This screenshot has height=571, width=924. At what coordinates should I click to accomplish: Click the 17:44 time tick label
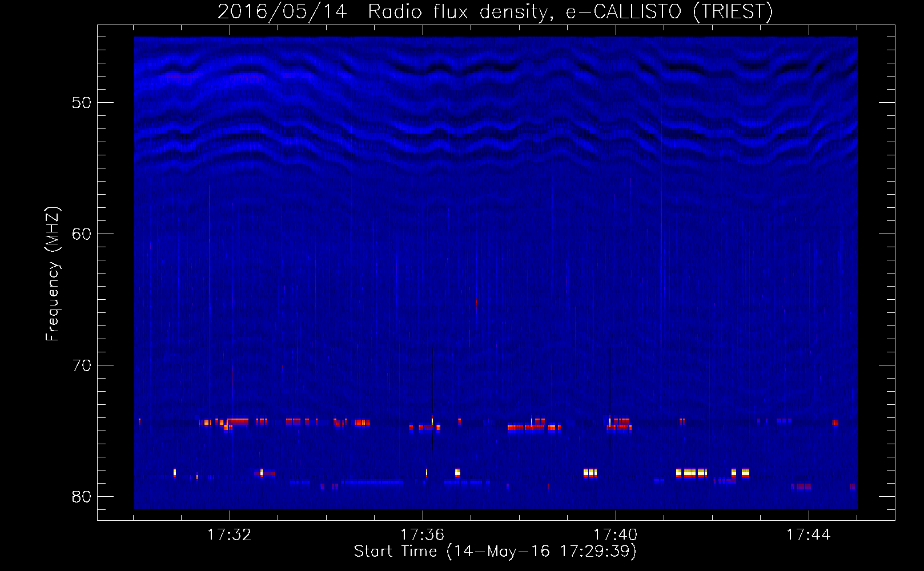coord(809,535)
